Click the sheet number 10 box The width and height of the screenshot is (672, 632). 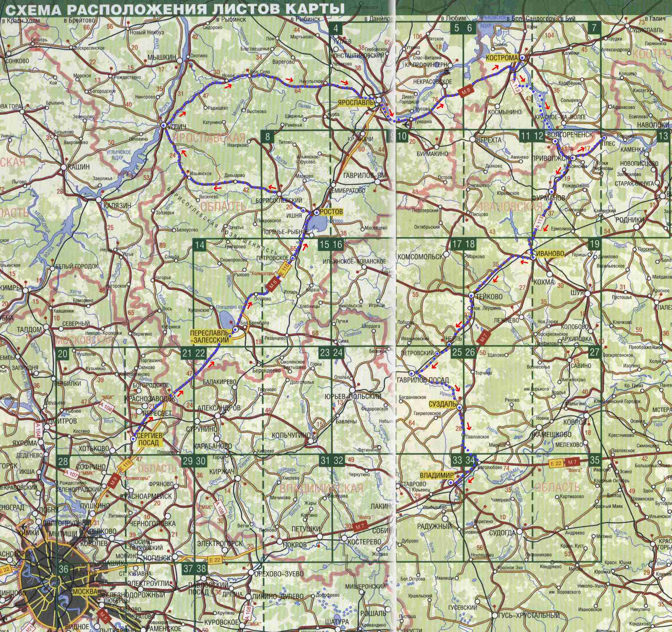pos(402,137)
